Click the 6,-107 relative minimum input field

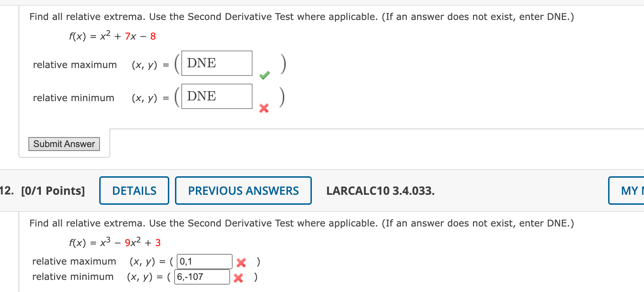pyautogui.click(x=202, y=277)
